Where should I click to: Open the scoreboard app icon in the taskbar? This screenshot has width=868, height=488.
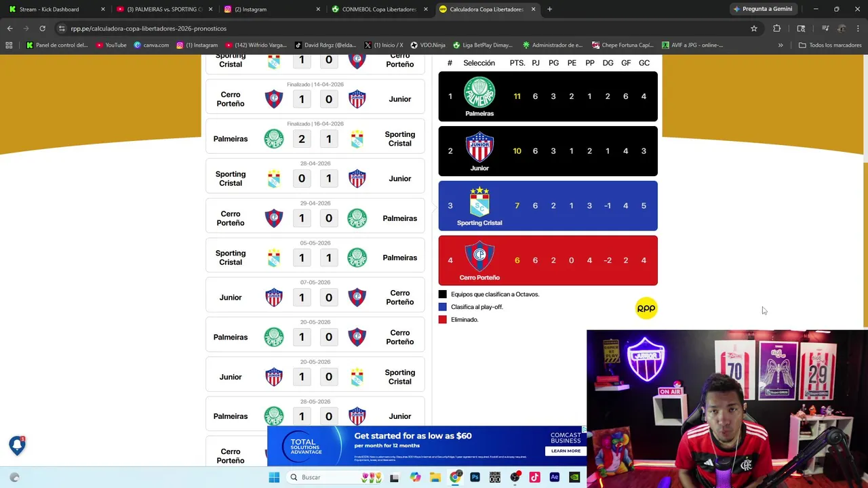click(x=495, y=477)
